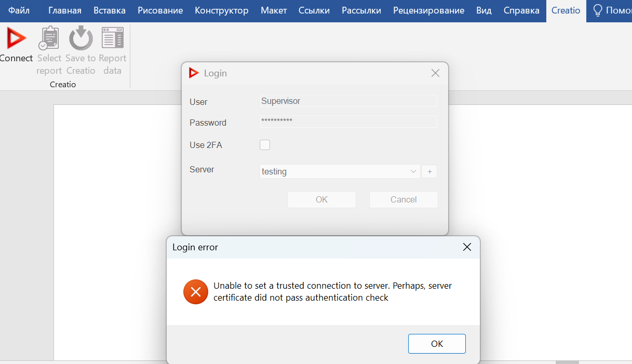The width and height of the screenshot is (632, 364).
Task: Click the Select report ribbon icon
Action: click(49, 40)
